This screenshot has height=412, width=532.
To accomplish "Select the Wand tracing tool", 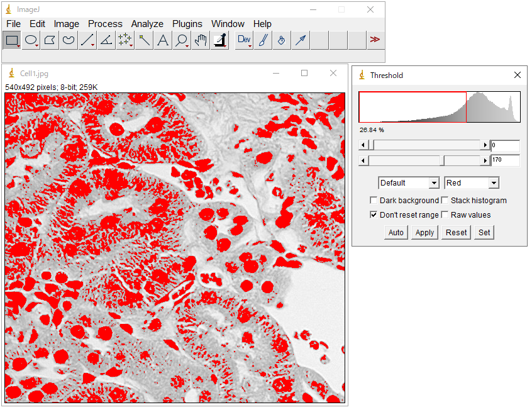I will (144, 40).
